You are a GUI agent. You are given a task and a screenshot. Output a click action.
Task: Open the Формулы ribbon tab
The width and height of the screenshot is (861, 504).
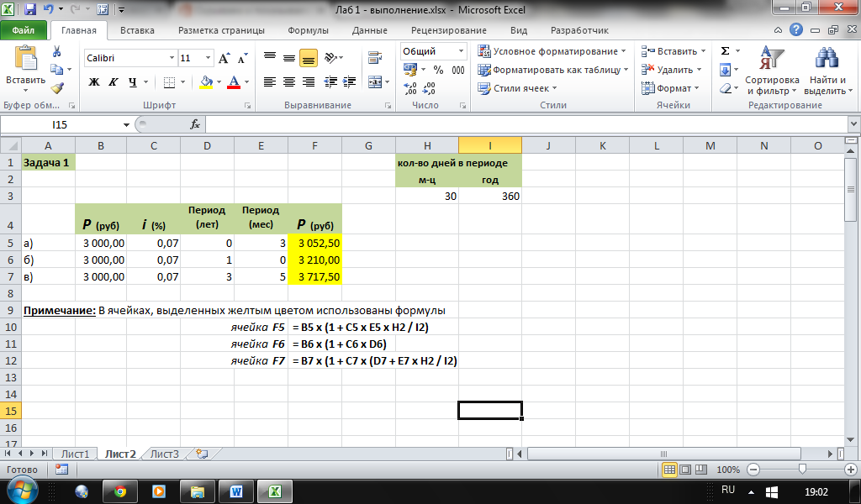pos(308,30)
